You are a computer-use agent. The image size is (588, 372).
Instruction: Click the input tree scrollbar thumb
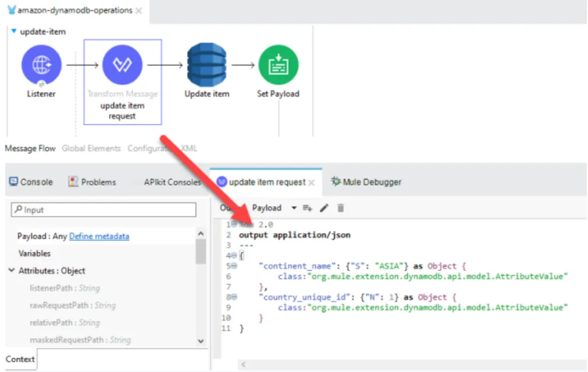click(x=201, y=251)
